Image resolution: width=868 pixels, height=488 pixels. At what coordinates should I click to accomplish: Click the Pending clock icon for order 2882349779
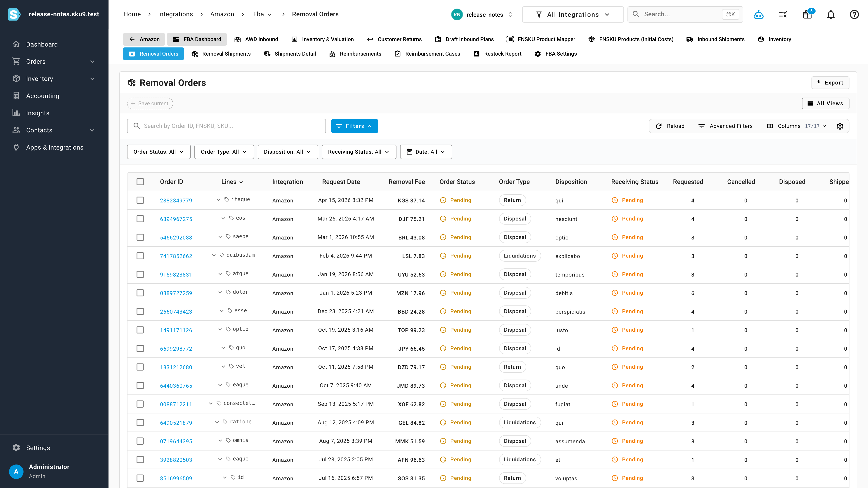click(443, 200)
